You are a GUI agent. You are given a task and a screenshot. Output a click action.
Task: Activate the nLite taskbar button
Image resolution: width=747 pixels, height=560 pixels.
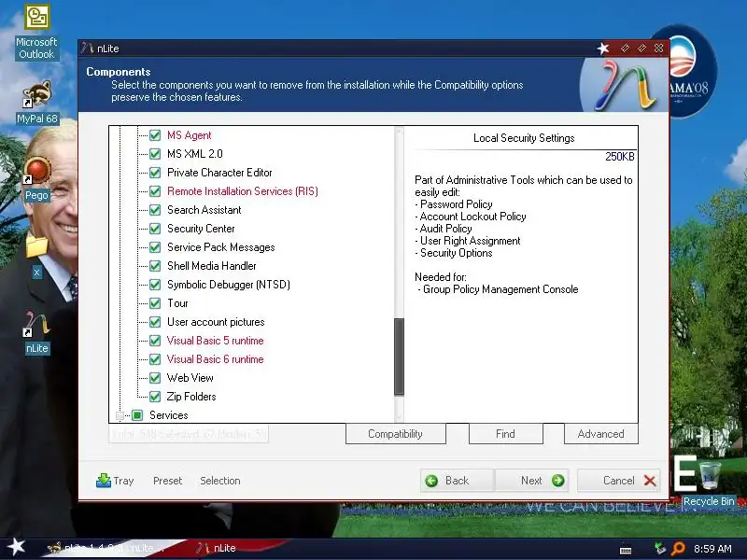217,548
